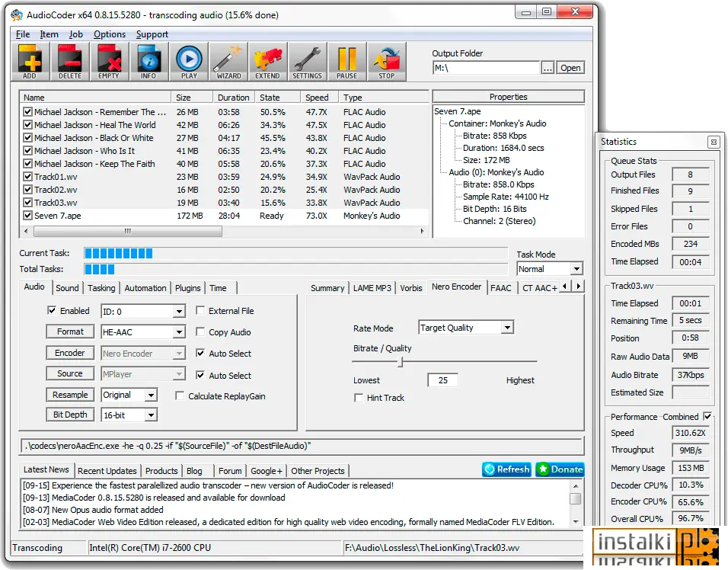Enable the Copy Audio checkbox
728x570 pixels.
[x=200, y=331]
